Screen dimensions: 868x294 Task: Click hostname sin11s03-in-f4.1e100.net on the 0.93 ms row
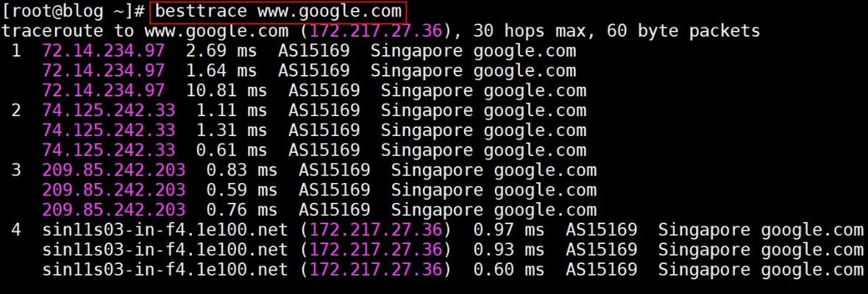click(x=165, y=250)
